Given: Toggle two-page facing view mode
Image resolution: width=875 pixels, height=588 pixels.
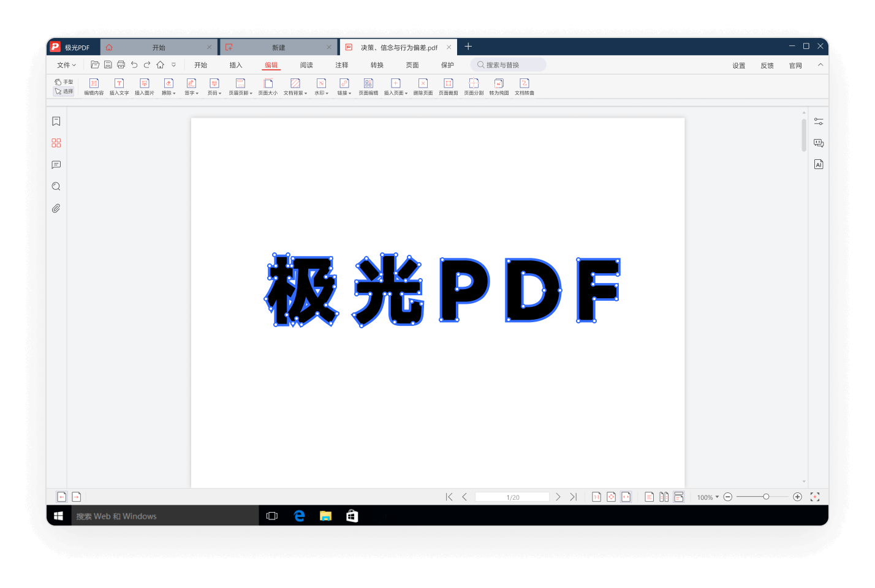Looking at the screenshot, I should pos(664,496).
